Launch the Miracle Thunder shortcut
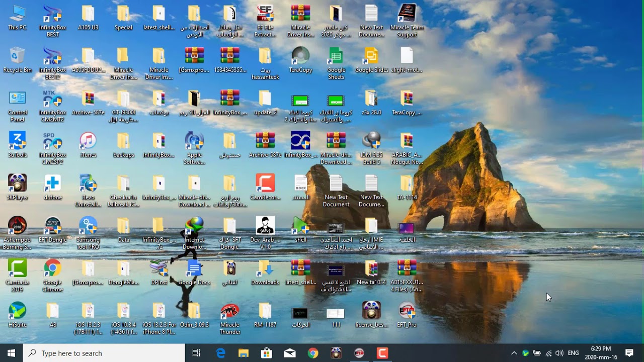 point(230,318)
